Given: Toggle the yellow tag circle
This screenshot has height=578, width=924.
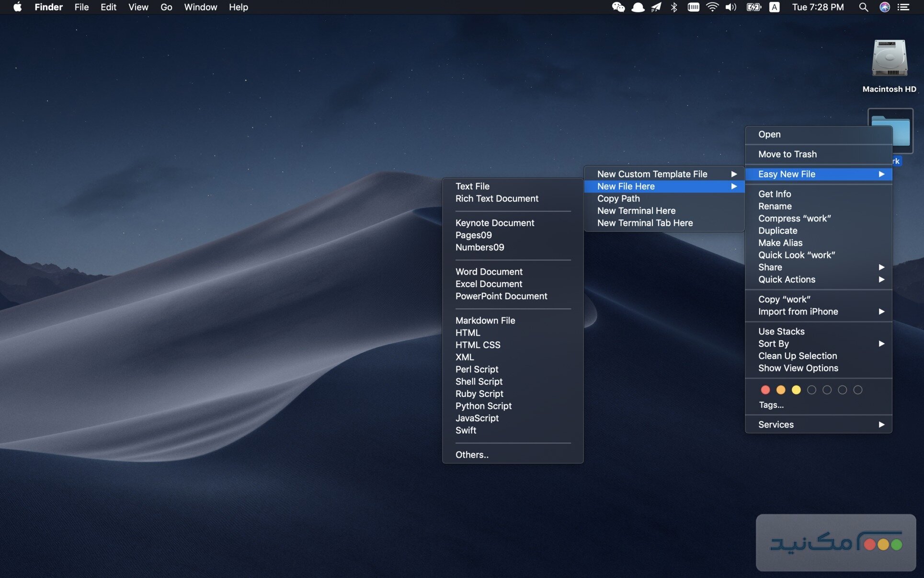Looking at the screenshot, I should pos(796,390).
